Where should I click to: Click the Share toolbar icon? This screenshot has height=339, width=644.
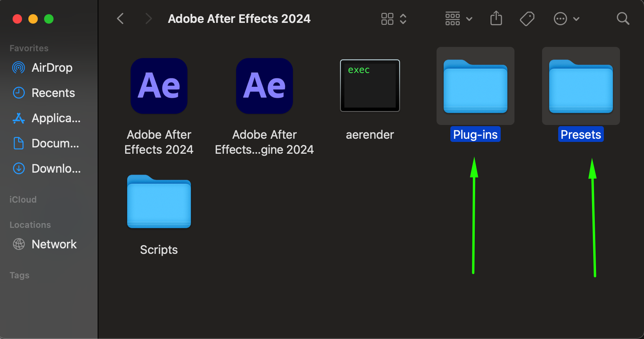[x=496, y=19]
